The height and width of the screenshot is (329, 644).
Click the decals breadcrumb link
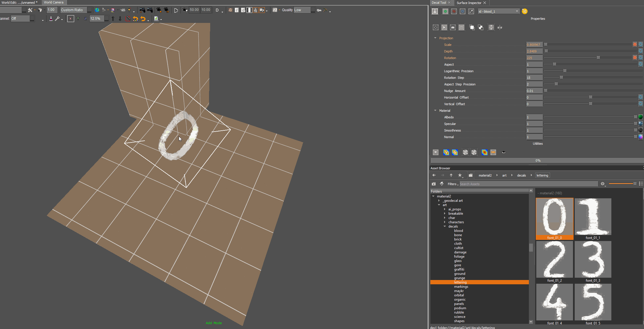coord(521,175)
